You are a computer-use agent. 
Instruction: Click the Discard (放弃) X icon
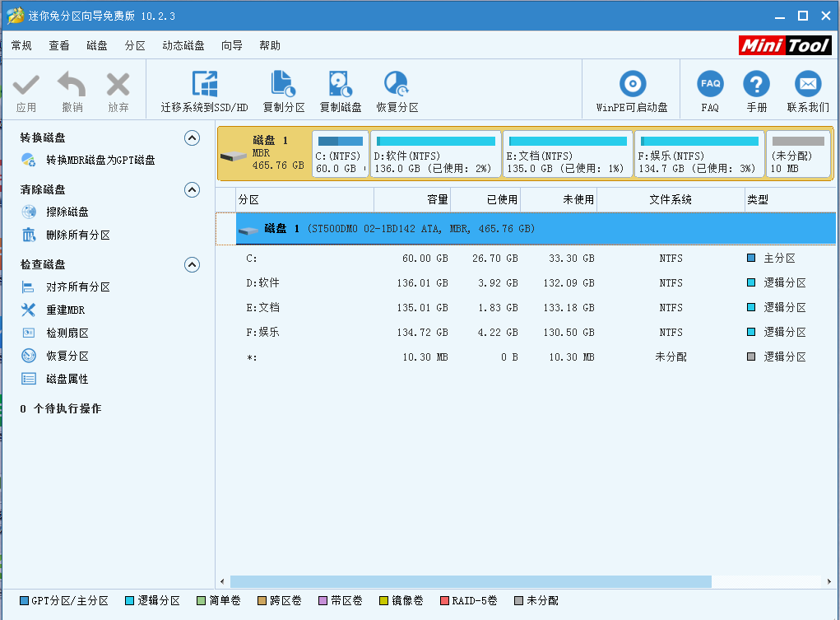click(x=118, y=84)
